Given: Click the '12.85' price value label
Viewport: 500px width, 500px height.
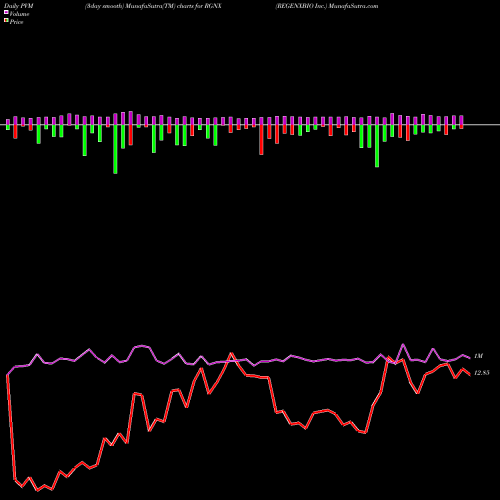Looking at the screenshot, I should 482,373.
